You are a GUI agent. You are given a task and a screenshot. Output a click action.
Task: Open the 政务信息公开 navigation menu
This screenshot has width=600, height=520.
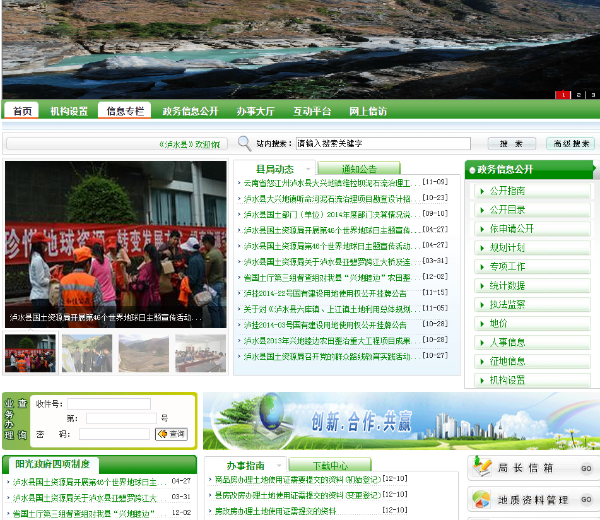pos(190,111)
